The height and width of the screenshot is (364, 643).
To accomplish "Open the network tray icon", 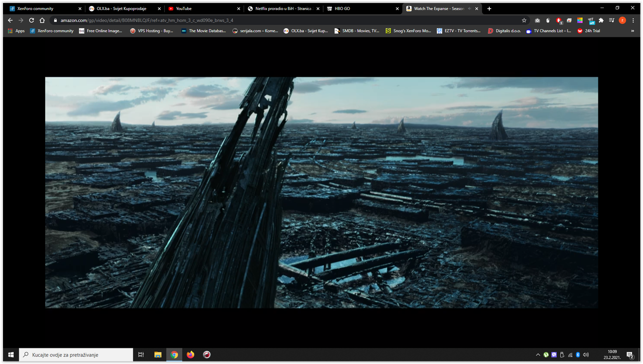I will [570, 355].
